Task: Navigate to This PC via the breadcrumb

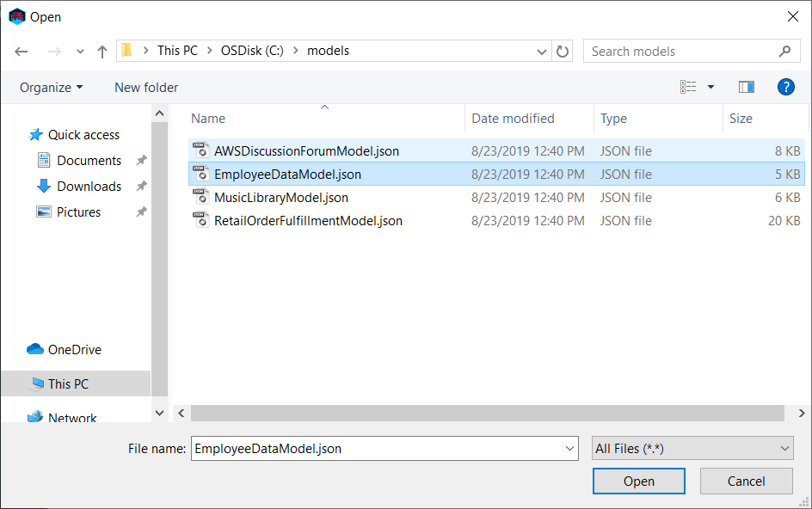Action: pos(177,51)
